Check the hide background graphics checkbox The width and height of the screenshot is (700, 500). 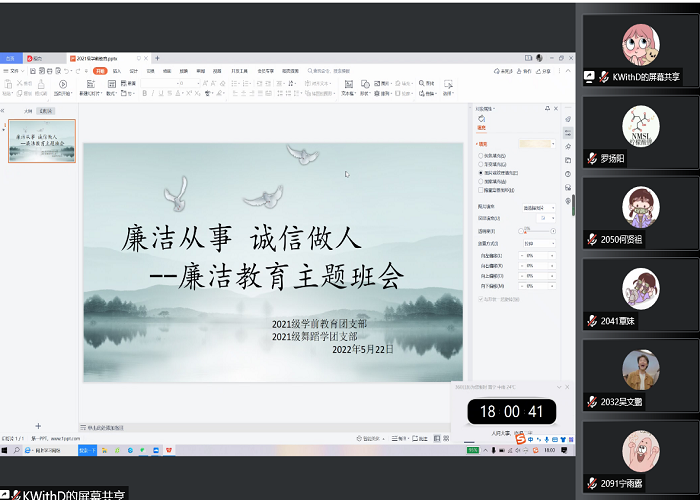tap(480, 189)
